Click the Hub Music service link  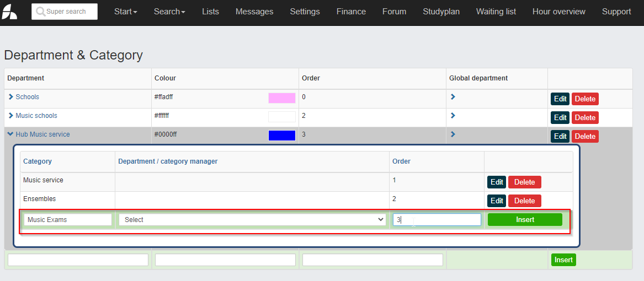click(x=42, y=134)
